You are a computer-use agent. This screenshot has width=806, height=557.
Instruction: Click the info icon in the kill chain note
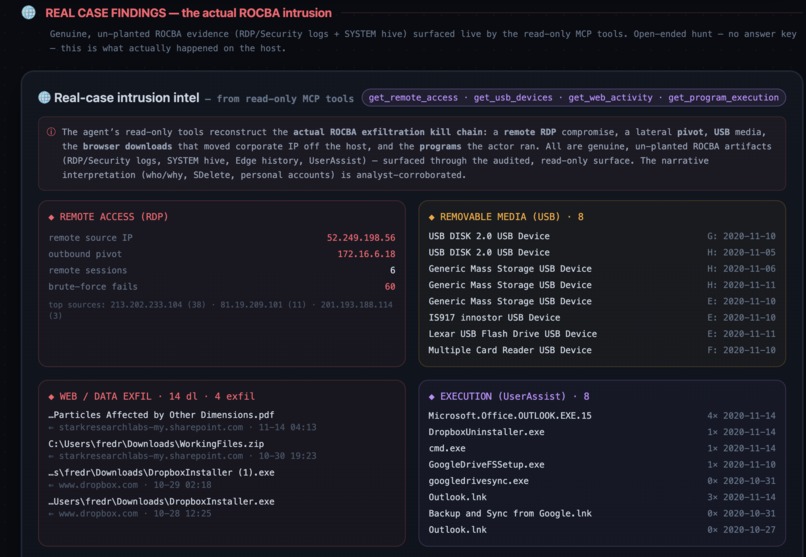pyautogui.click(x=51, y=132)
